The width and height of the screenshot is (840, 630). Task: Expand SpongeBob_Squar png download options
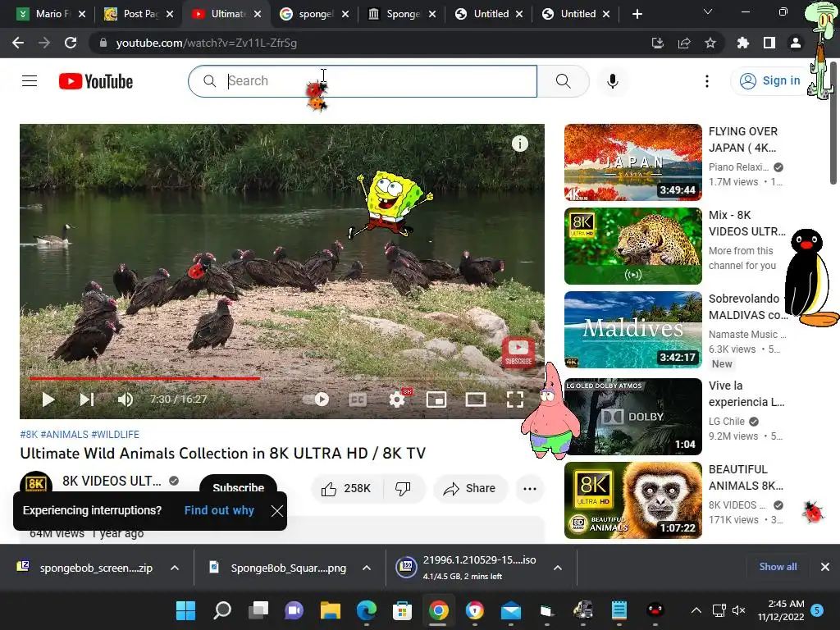tap(367, 568)
